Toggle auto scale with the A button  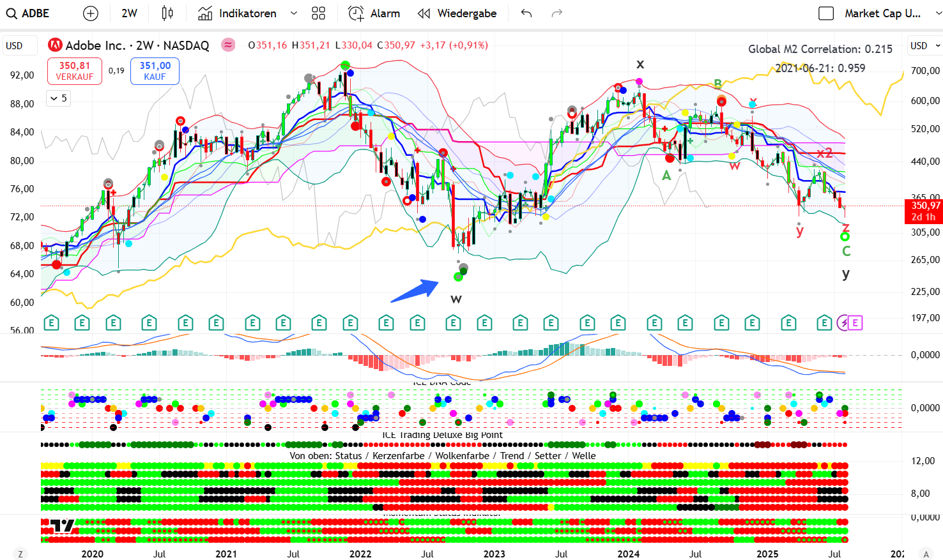tap(926, 554)
